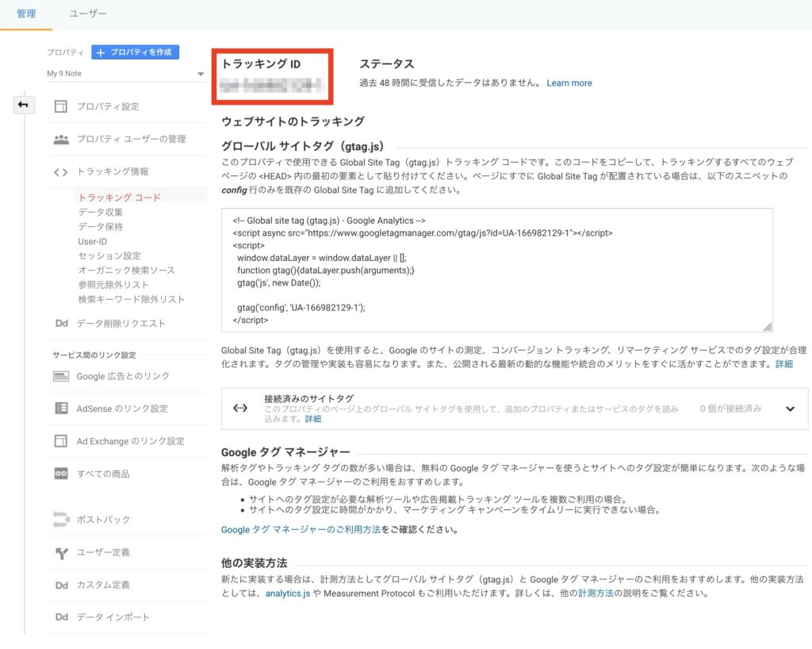Viewport: 812px width, 649px height.
Task: Switch to the 管理 (Admin) tab
Action: [26, 14]
